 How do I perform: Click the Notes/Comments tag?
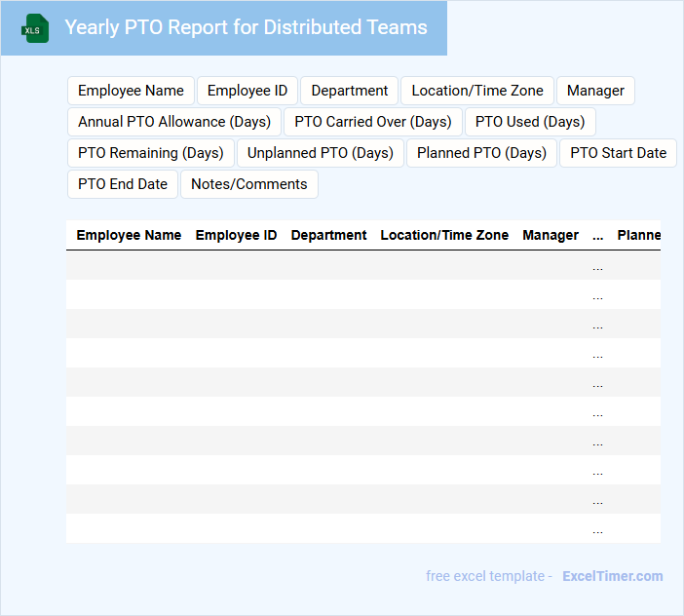tap(249, 184)
